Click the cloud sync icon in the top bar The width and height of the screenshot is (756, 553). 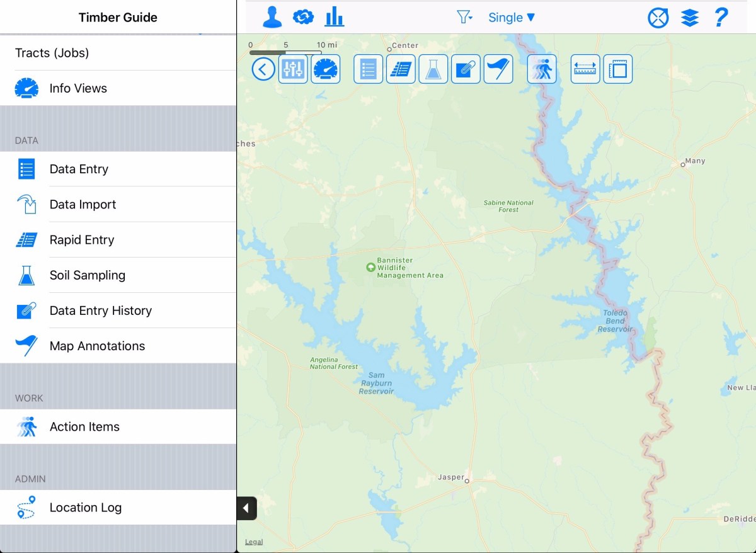tap(303, 17)
